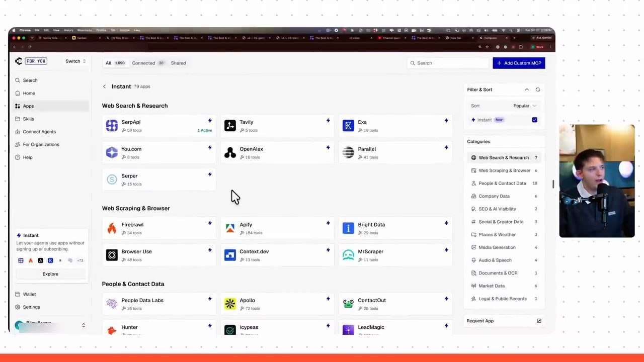Viewport: 644px width, 362px height.
Task: Choose the Browser Use app icon
Action: pos(112,255)
